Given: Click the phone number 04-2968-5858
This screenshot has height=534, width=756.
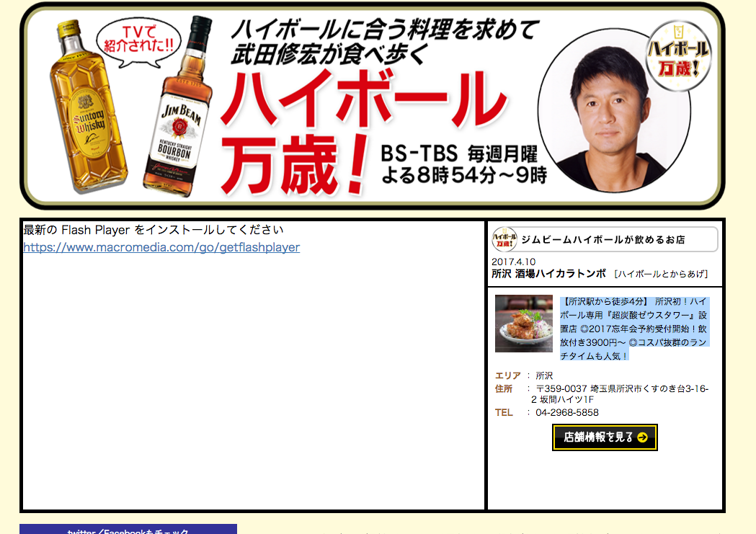Looking at the screenshot, I should (x=567, y=412).
